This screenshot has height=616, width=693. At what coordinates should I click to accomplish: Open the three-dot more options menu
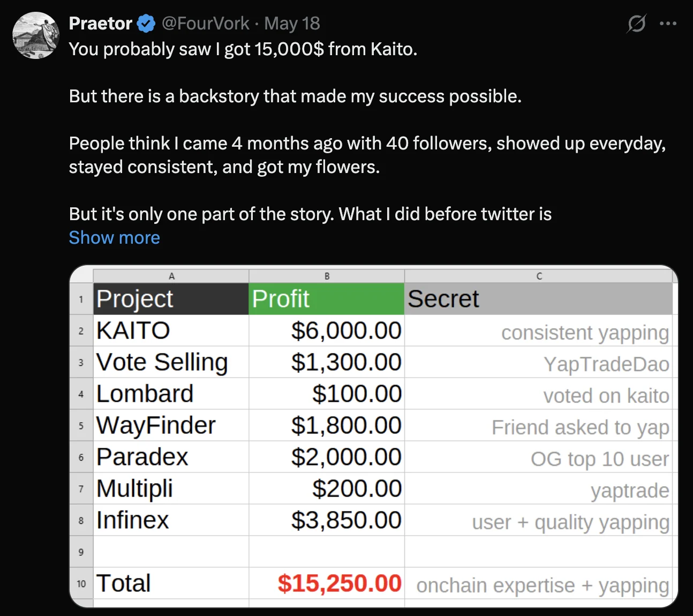pyautogui.click(x=668, y=24)
